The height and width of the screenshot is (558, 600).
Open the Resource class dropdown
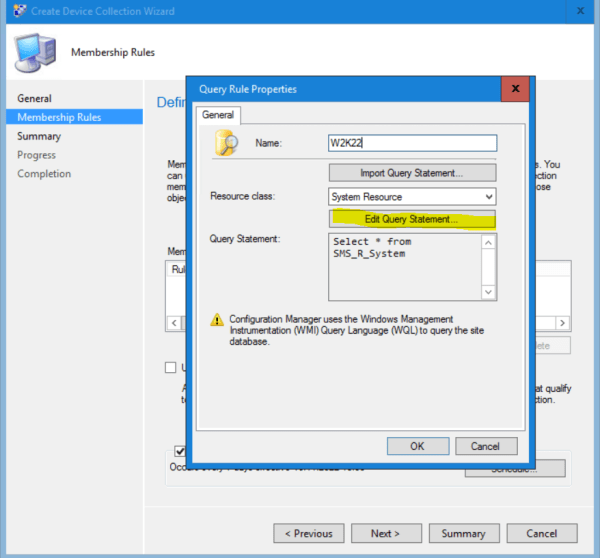(412, 197)
